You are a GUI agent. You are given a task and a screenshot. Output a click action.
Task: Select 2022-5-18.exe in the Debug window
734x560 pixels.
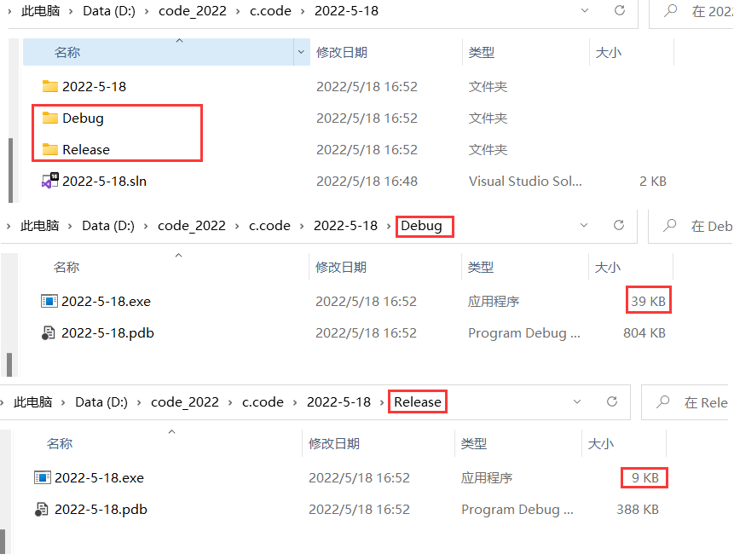click(107, 302)
